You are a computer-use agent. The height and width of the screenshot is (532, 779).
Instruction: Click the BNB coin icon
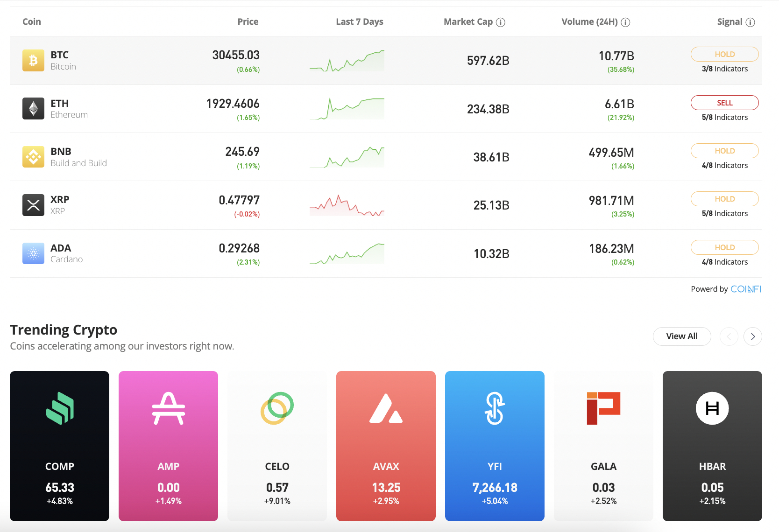(x=33, y=157)
